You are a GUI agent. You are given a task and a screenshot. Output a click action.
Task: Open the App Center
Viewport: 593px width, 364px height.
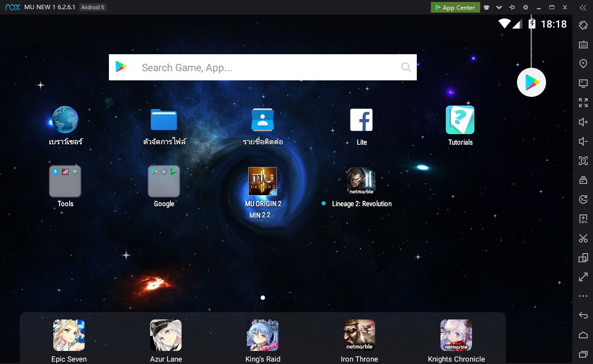point(455,7)
